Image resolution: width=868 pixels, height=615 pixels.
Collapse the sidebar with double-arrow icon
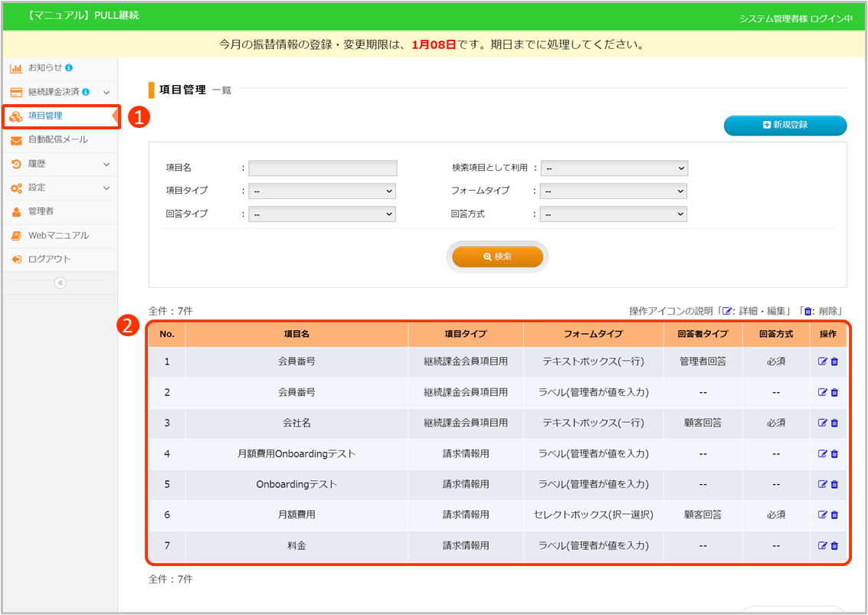tap(60, 283)
